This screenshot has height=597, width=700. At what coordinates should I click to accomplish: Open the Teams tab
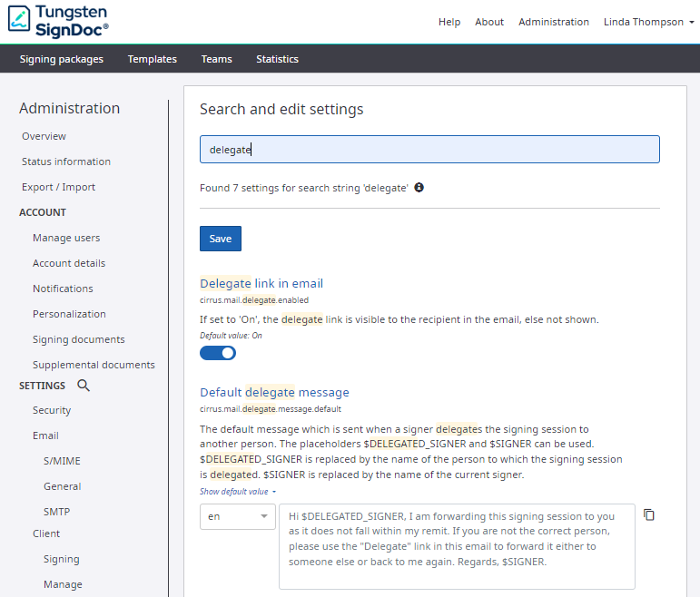coord(216,59)
